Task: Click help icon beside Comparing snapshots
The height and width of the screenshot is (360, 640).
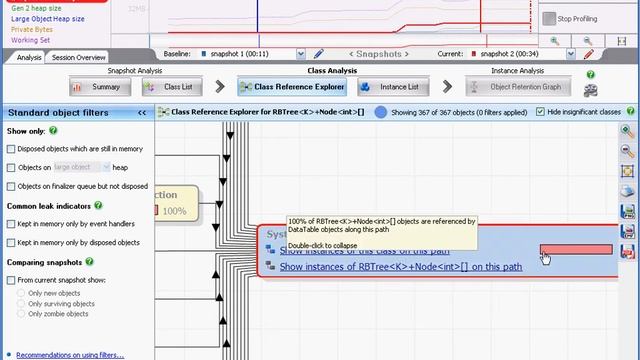Action: click(90, 262)
